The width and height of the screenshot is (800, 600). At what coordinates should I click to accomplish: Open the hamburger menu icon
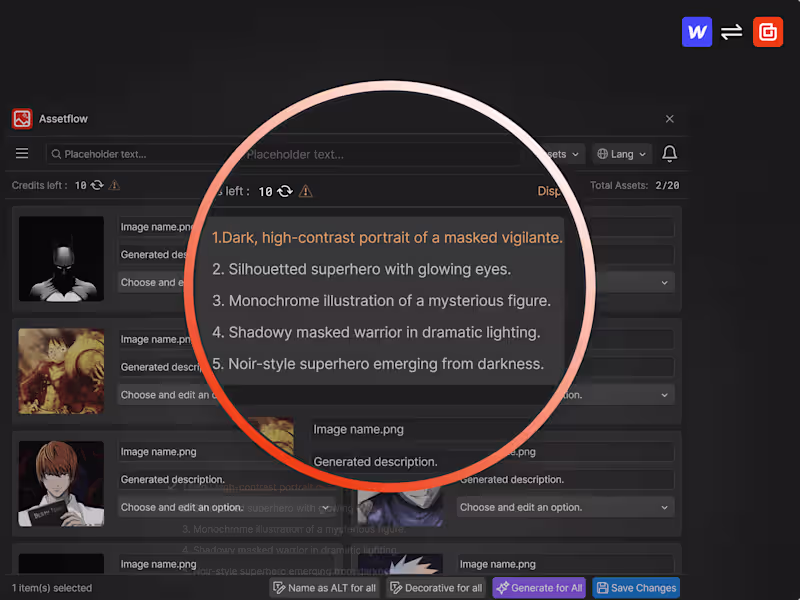click(x=22, y=154)
